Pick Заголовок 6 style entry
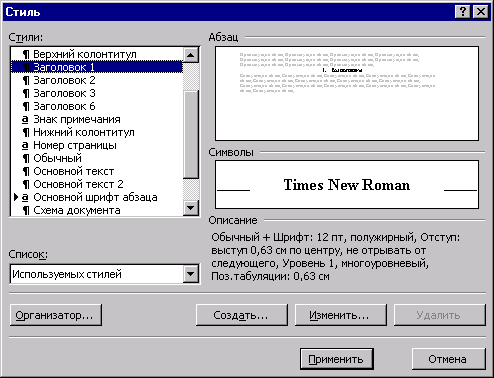Viewport: 494px width, 378px height. coord(97,106)
